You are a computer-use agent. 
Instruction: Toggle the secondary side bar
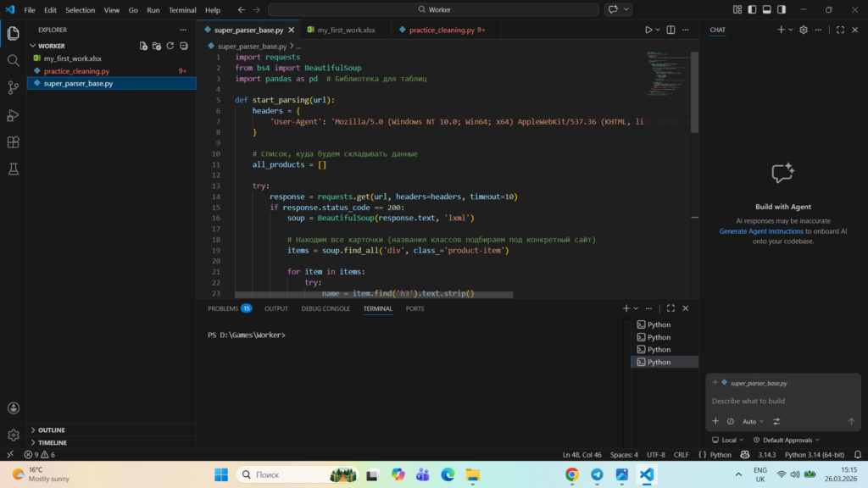(781, 9)
